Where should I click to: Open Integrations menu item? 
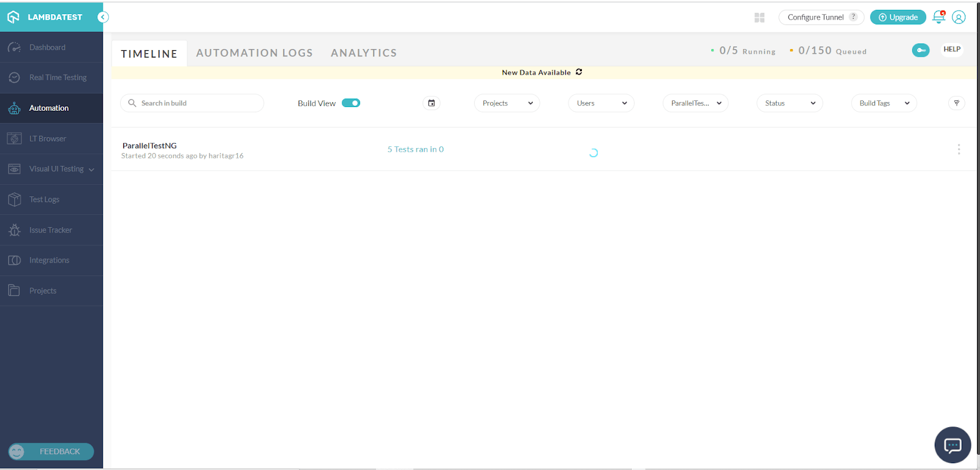[x=51, y=261]
